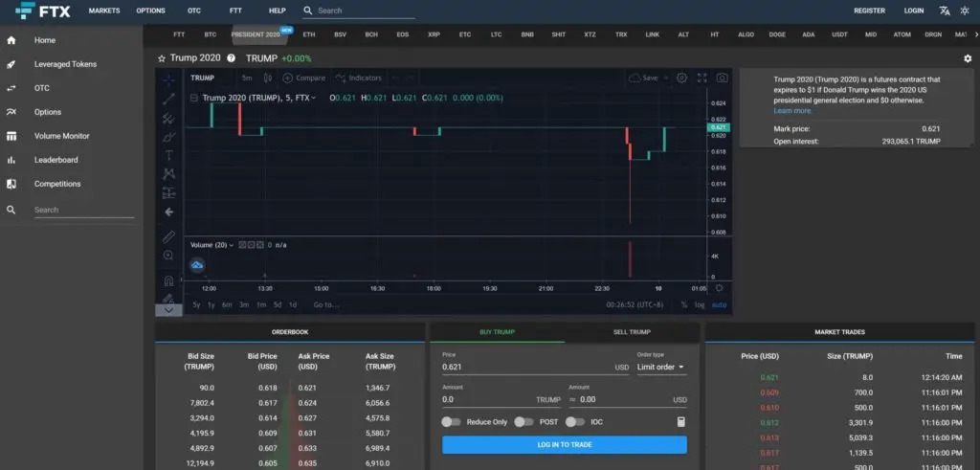Toggle the Reduce Only switch
Screen dimensions: 980x470
(x=451, y=422)
